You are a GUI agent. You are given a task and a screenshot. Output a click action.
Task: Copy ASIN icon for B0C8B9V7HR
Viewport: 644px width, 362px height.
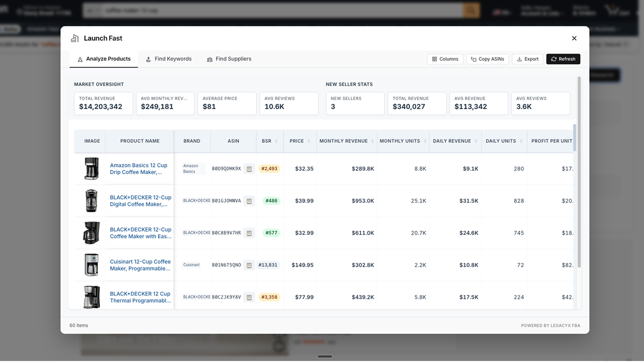point(249,233)
